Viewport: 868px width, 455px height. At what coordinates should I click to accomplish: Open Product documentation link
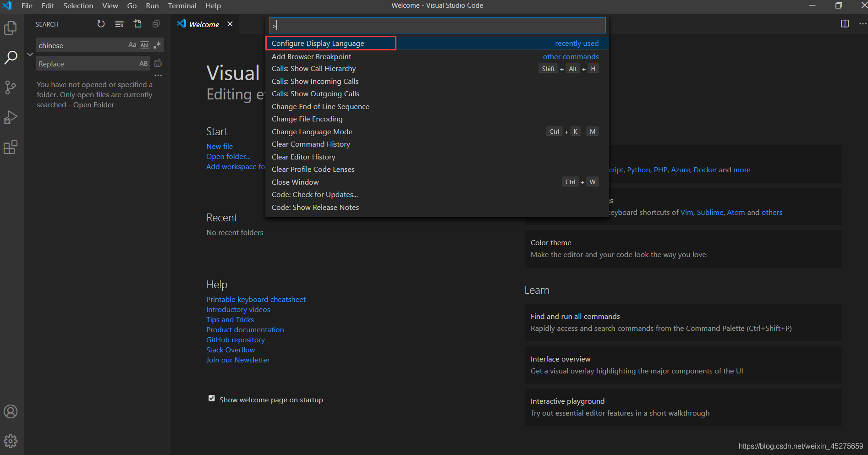[245, 329]
